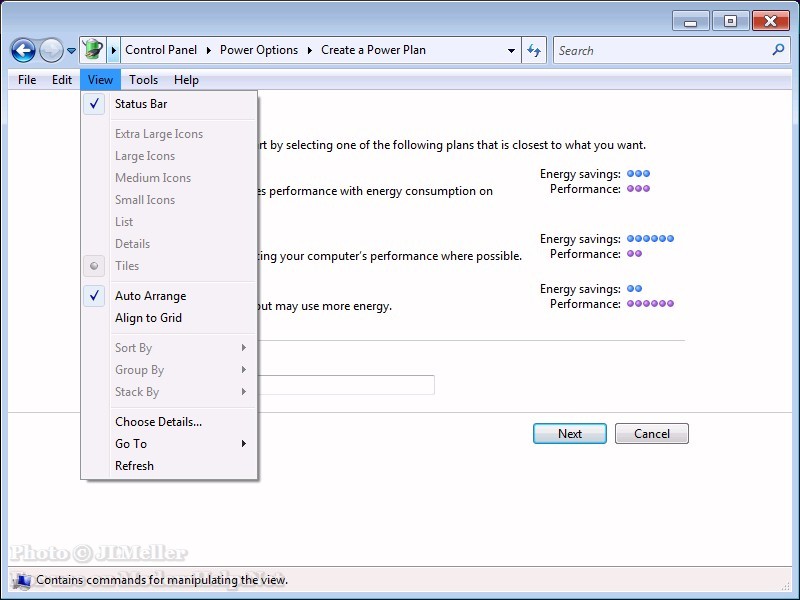Open the address bar history dropdown
The height and width of the screenshot is (600, 800).
coord(511,50)
